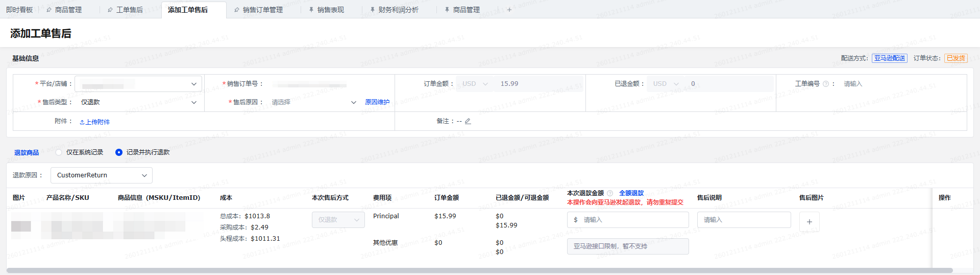Select the 记录并执行退款 radio option

click(x=119, y=152)
